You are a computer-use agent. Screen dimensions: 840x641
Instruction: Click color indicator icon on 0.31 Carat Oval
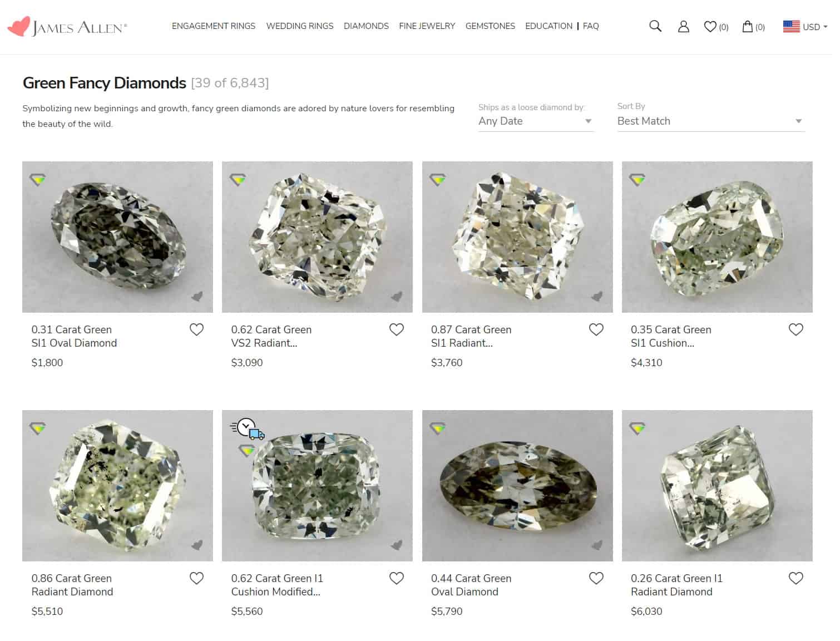tap(38, 179)
